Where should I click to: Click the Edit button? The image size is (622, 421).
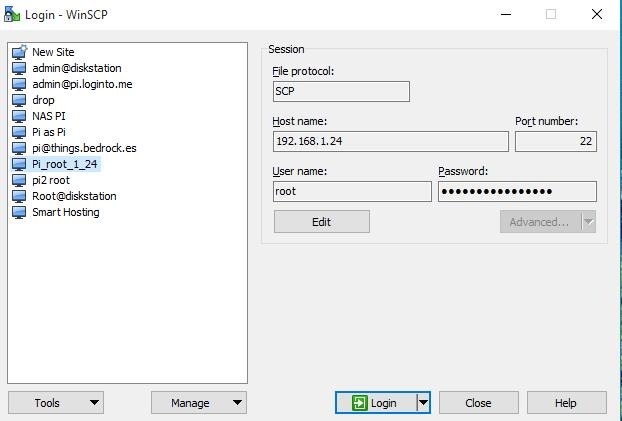click(x=321, y=222)
